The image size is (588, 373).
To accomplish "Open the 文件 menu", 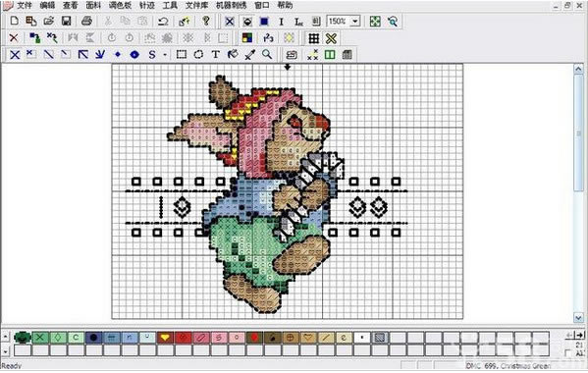I will tap(25, 5).
